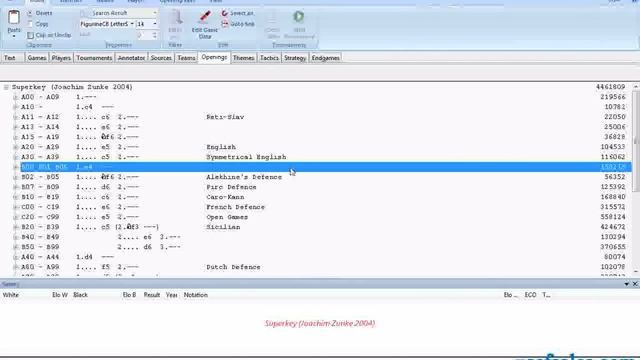Click game count 558124 for Open Games
The height and width of the screenshot is (360, 640).
point(613,217)
